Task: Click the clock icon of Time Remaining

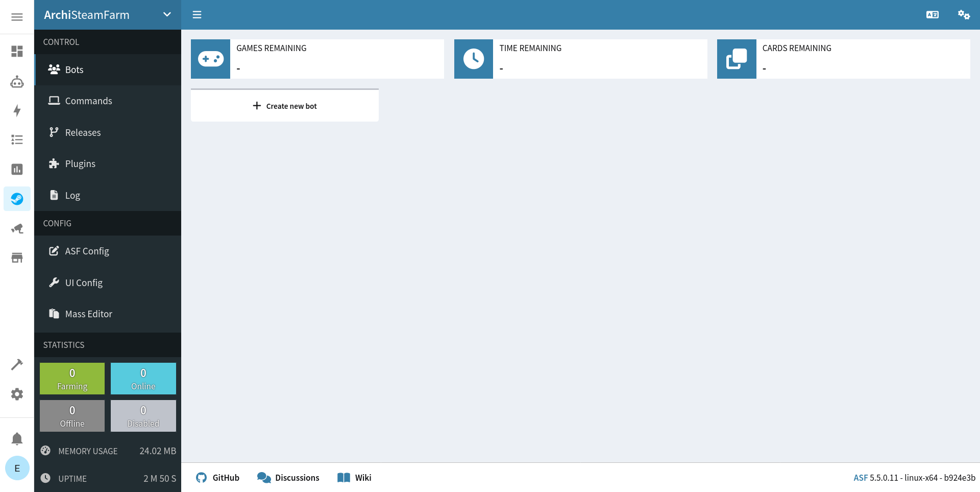Action: [x=474, y=59]
